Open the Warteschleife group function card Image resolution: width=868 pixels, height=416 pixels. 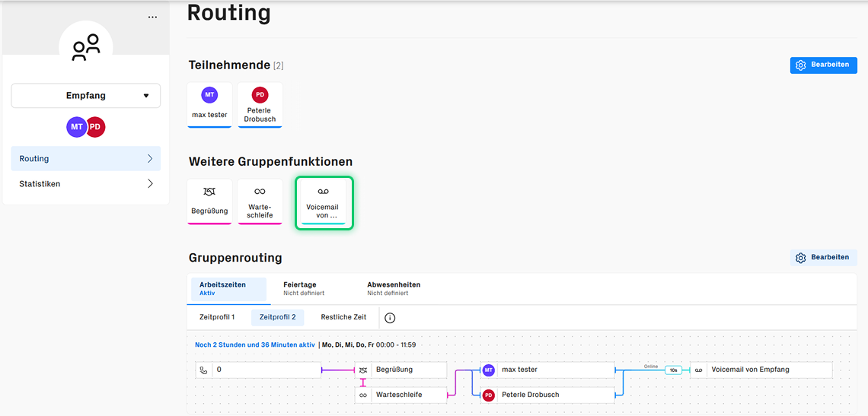260,202
